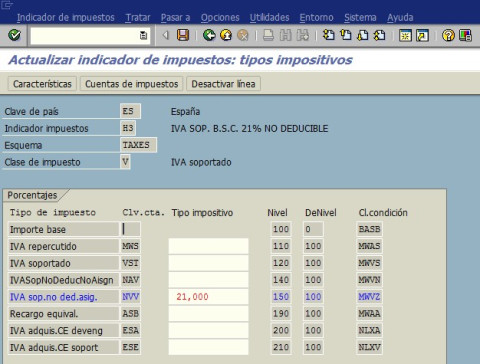Click the Find binoculars icon
Screen dimensions: 480x364
[285, 35]
